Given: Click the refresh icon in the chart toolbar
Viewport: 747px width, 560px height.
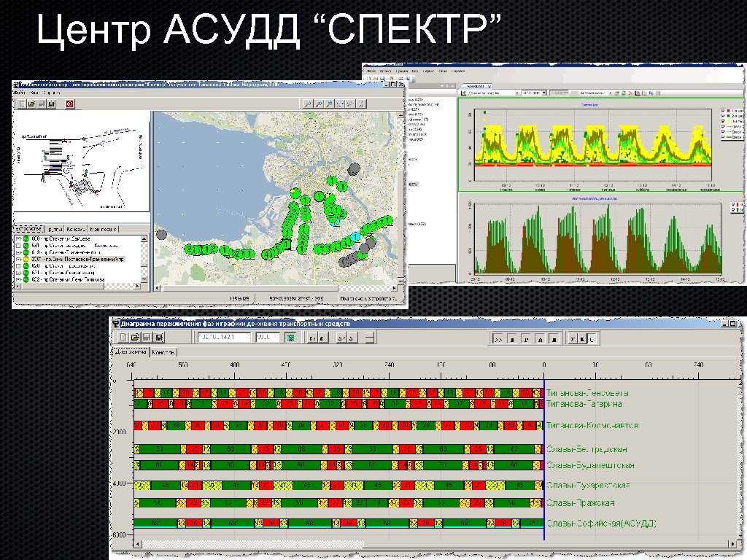Looking at the screenshot, I should 623,93.
